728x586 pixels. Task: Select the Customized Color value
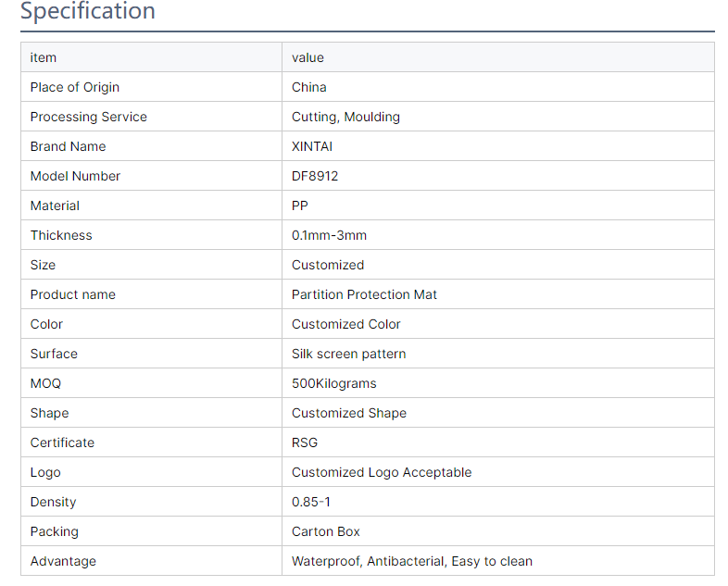(345, 324)
